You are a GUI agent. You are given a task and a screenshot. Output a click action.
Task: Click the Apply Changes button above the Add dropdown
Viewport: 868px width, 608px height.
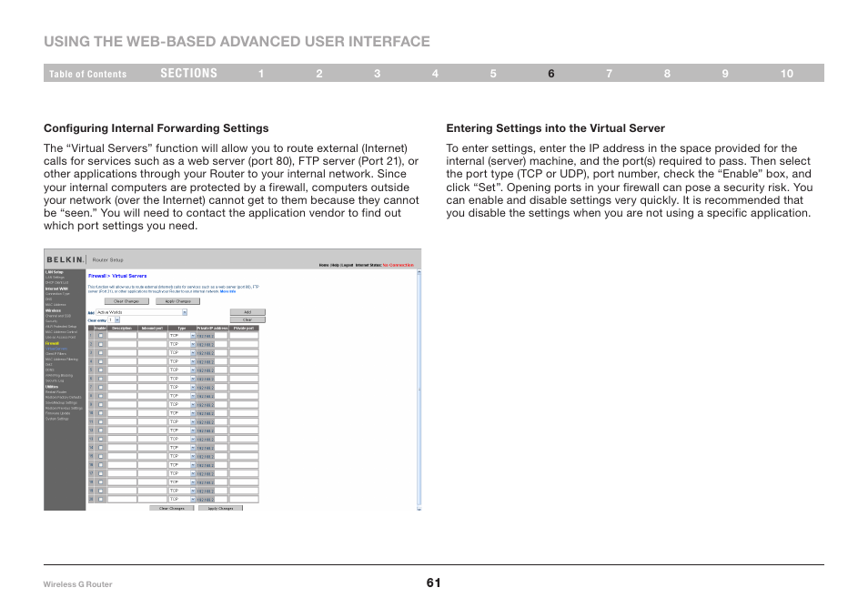click(x=177, y=301)
